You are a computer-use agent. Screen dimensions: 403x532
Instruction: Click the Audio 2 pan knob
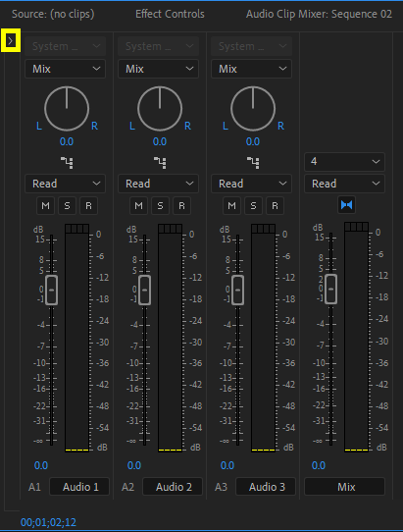pos(160,109)
